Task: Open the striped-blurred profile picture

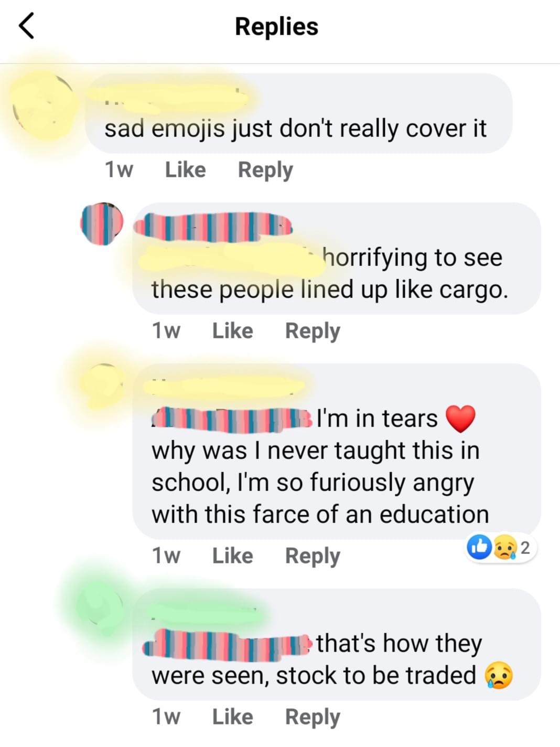Action: pyautogui.click(x=102, y=224)
